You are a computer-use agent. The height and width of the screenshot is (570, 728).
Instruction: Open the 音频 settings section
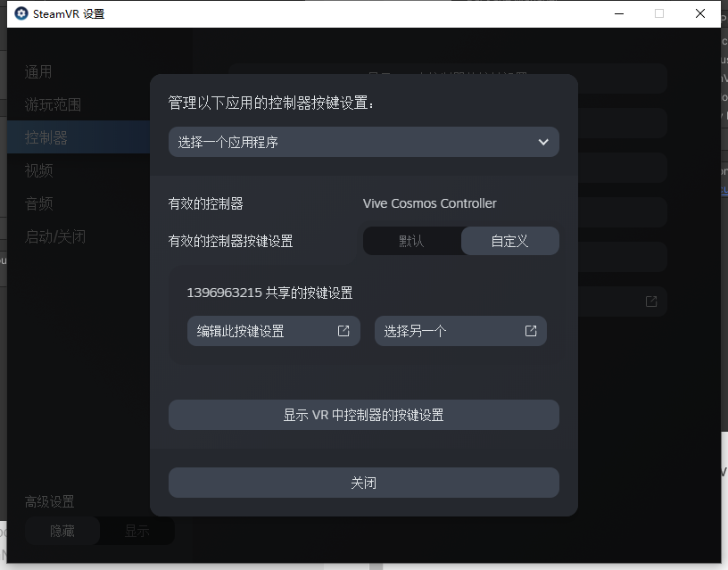coord(37,202)
